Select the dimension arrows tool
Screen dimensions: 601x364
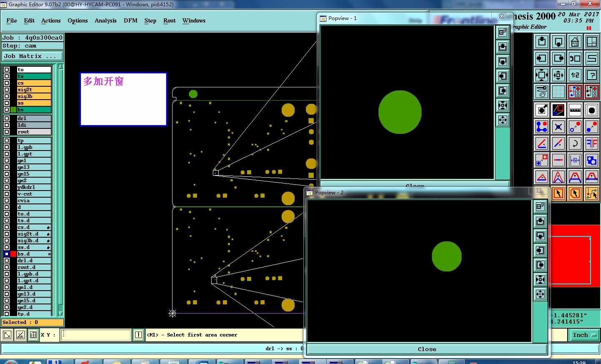point(575,160)
